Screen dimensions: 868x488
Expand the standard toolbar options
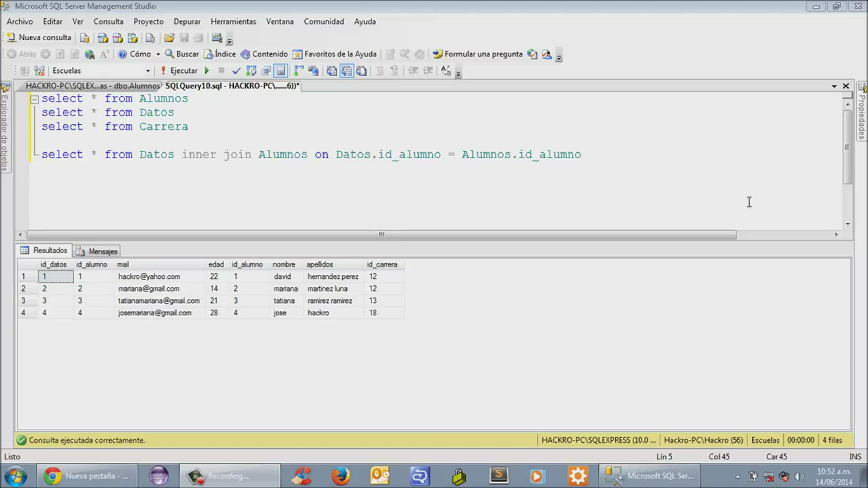(x=229, y=41)
